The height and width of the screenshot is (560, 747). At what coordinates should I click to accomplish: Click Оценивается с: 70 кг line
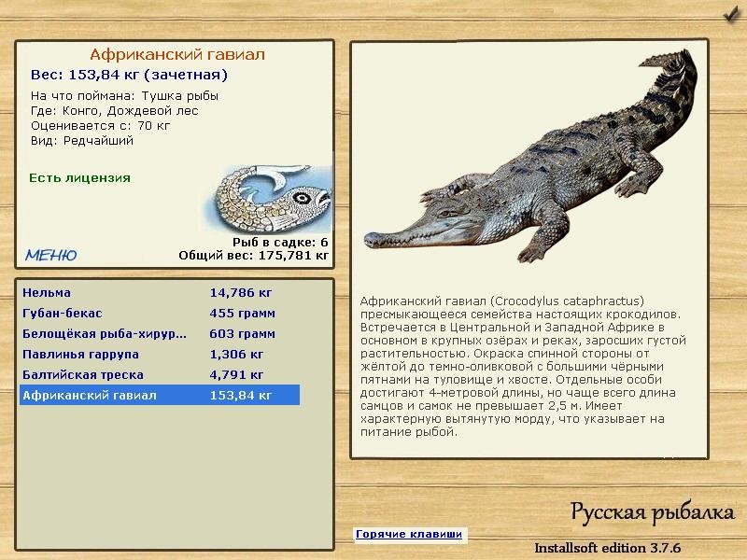click(x=100, y=126)
